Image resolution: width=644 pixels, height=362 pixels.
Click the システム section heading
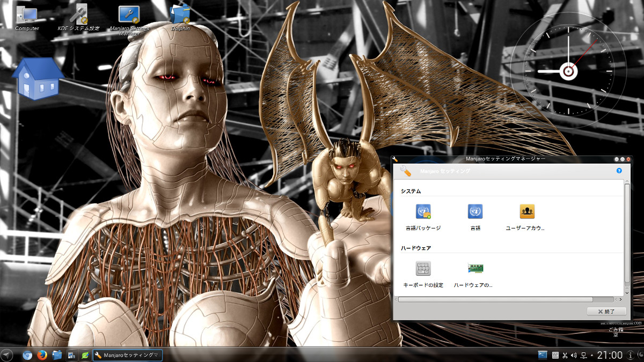click(411, 191)
